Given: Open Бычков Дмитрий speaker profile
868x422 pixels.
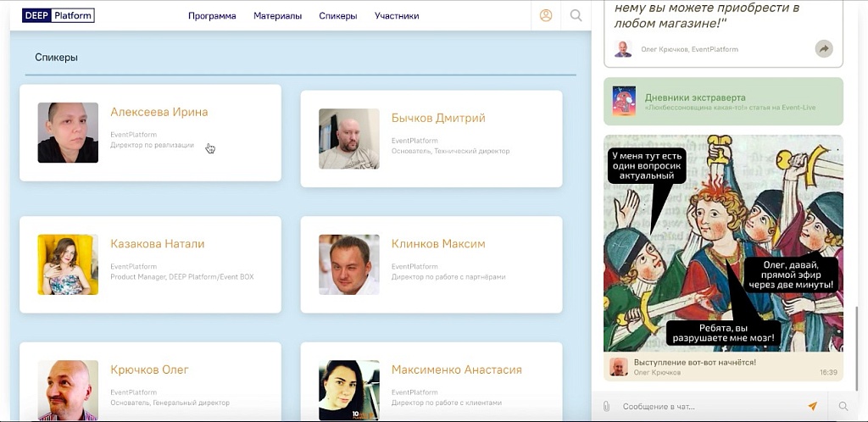Looking at the screenshot, I should coord(437,118).
